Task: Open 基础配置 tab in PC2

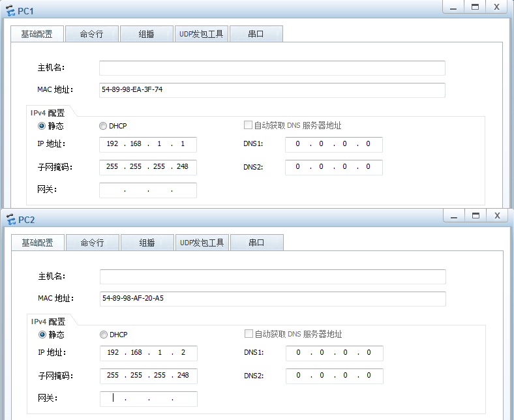Action: pos(38,243)
